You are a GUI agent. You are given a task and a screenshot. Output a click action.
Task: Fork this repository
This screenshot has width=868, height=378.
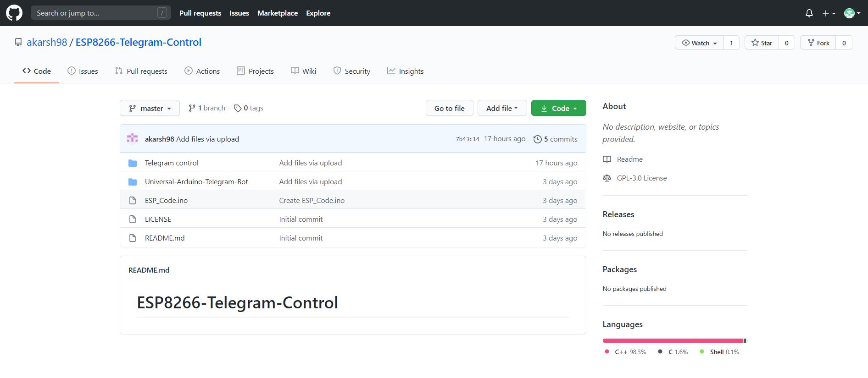[818, 43]
